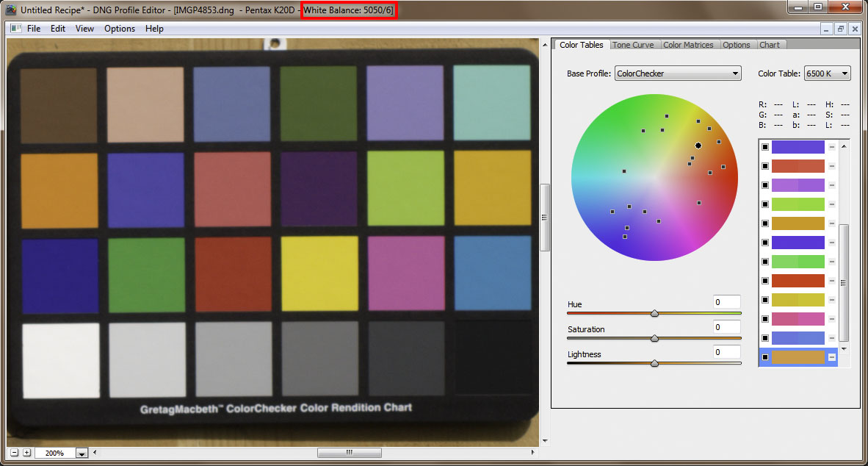Toggle checkbox for the yellow color row

(x=765, y=300)
